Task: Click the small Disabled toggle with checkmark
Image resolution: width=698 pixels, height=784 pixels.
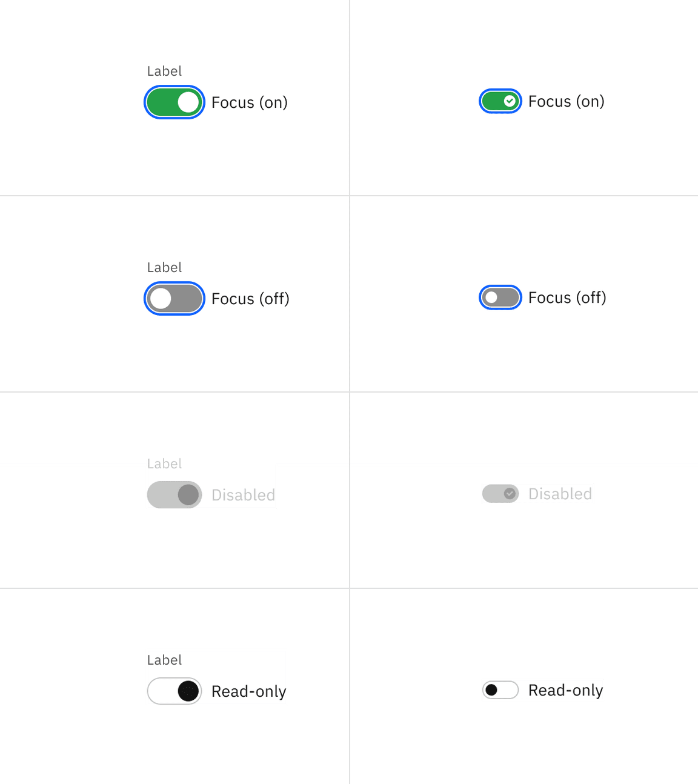Action: (500, 494)
